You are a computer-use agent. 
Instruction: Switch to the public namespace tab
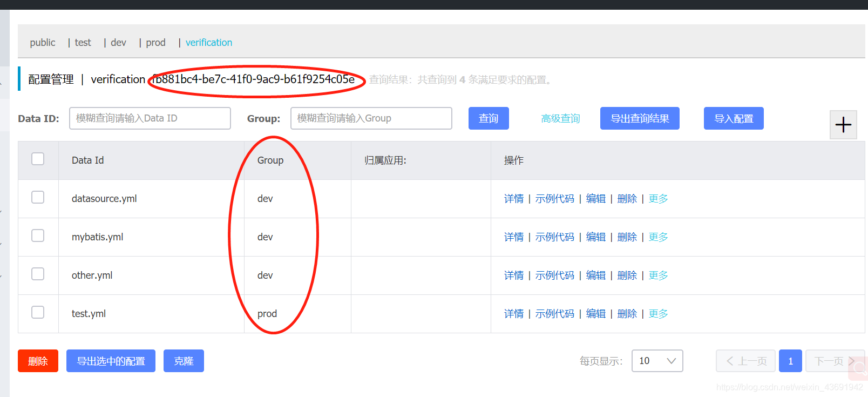click(43, 43)
